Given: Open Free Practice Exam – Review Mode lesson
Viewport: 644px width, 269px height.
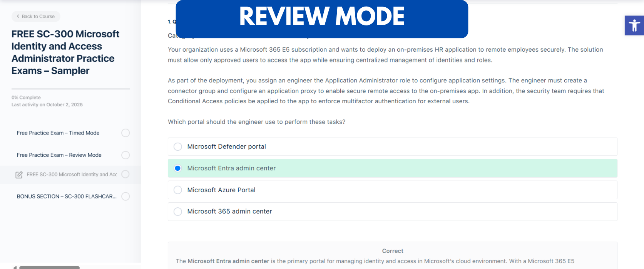Looking at the screenshot, I should 59,155.
